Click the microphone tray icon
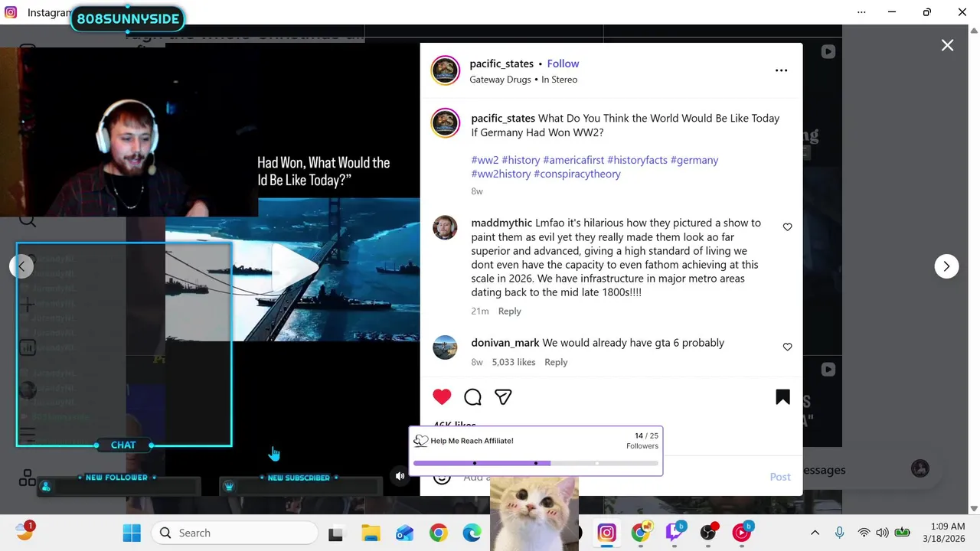Viewport: 980px width, 551px height. coord(839,533)
